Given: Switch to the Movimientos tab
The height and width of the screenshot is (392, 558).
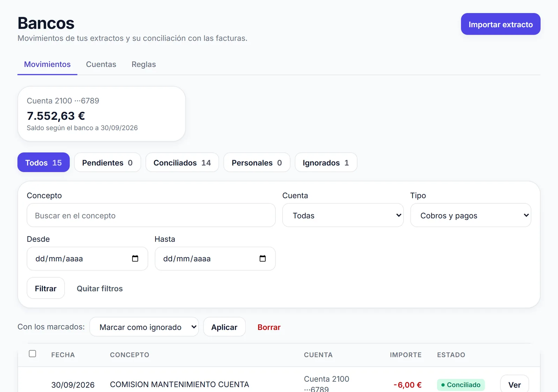Looking at the screenshot, I should click(x=47, y=64).
